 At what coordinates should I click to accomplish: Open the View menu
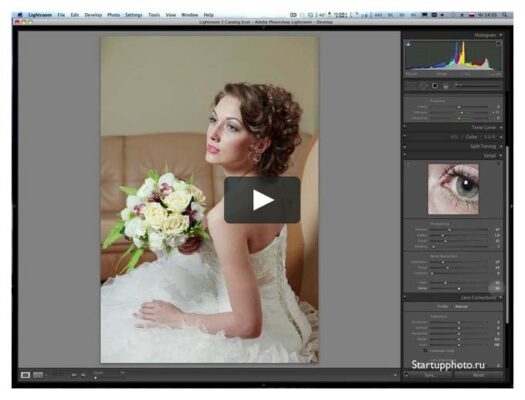tap(170, 15)
